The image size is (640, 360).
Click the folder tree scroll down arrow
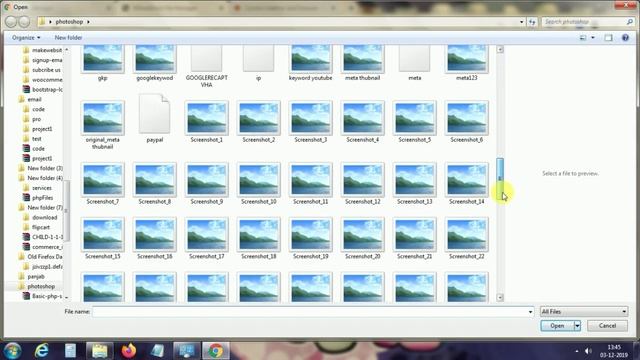[67, 298]
